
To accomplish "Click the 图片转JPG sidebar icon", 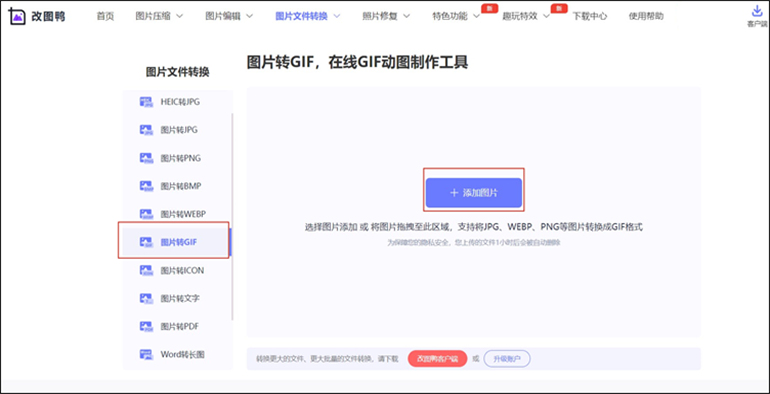I will pyautogui.click(x=146, y=130).
